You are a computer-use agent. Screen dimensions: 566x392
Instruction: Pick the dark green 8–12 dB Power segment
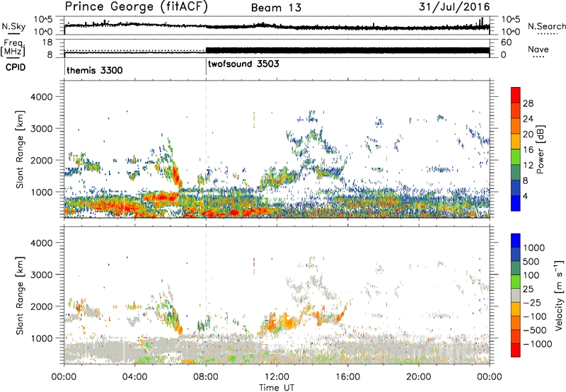pos(516,173)
